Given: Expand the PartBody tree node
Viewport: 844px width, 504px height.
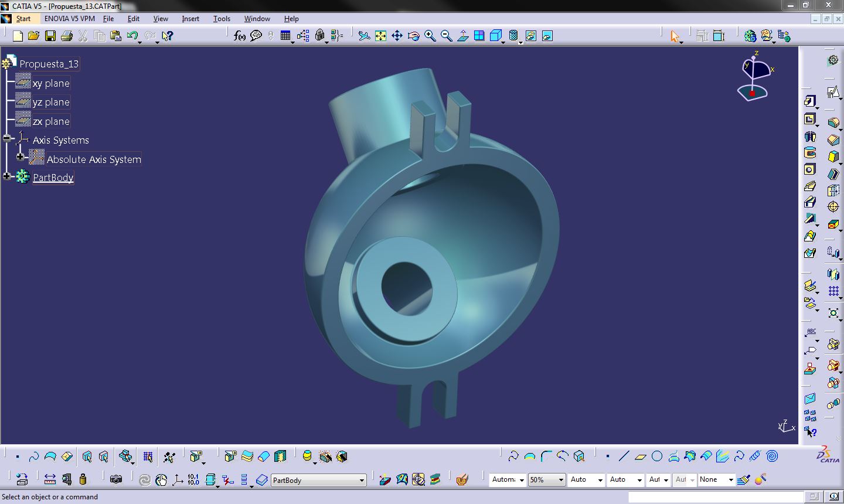Looking at the screenshot, I should [x=7, y=176].
